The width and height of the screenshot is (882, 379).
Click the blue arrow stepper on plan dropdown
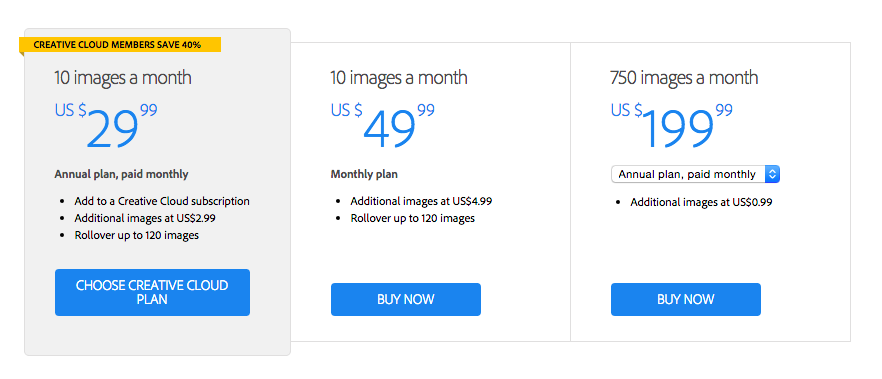coord(772,174)
